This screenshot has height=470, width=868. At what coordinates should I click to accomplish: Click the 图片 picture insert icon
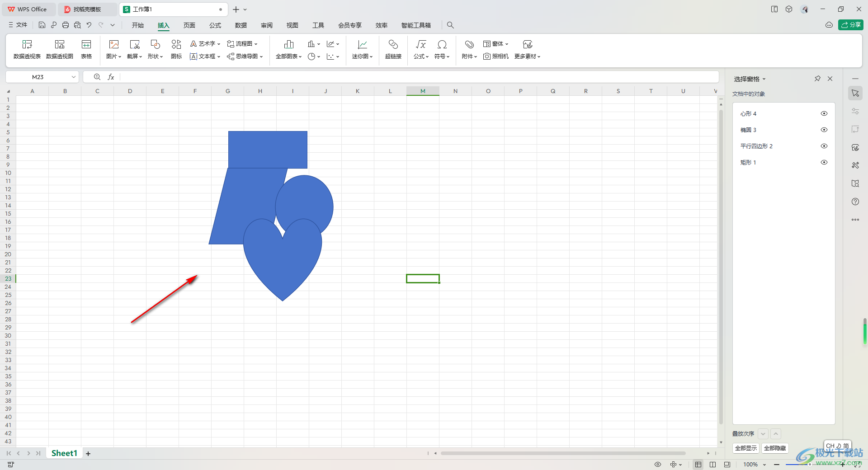pyautogui.click(x=114, y=44)
